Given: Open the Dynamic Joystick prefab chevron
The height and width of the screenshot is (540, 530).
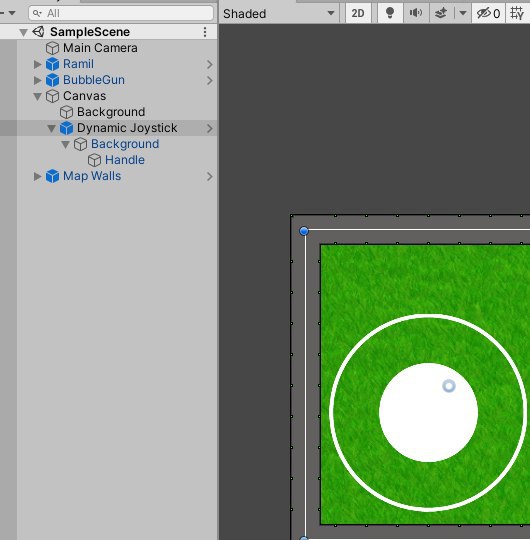Looking at the screenshot, I should pyautogui.click(x=209, y=128).
